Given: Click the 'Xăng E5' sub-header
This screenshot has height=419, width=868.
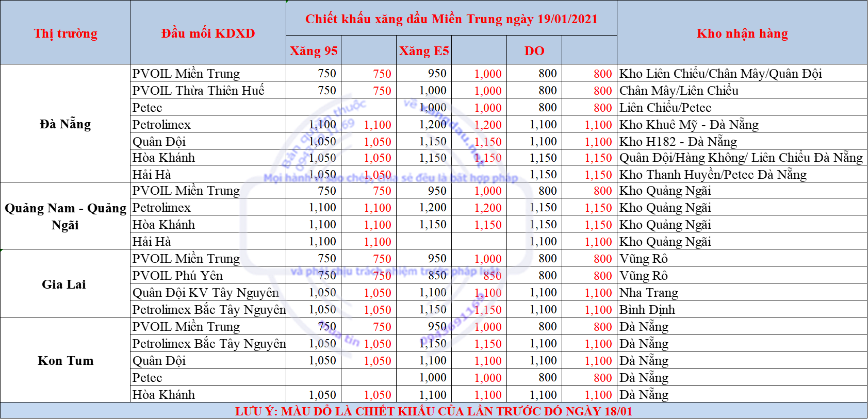Looking at the screenshot, I should click(424, 51).
